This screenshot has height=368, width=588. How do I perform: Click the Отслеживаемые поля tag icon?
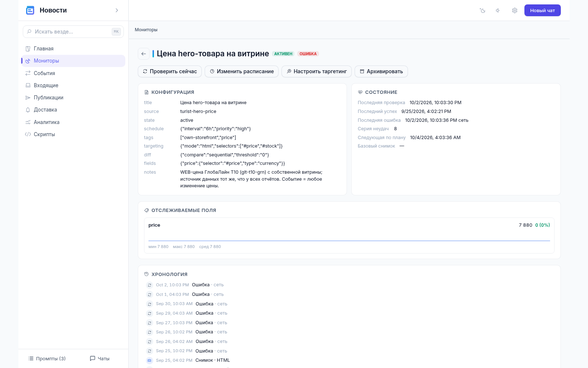coord(147,210)
